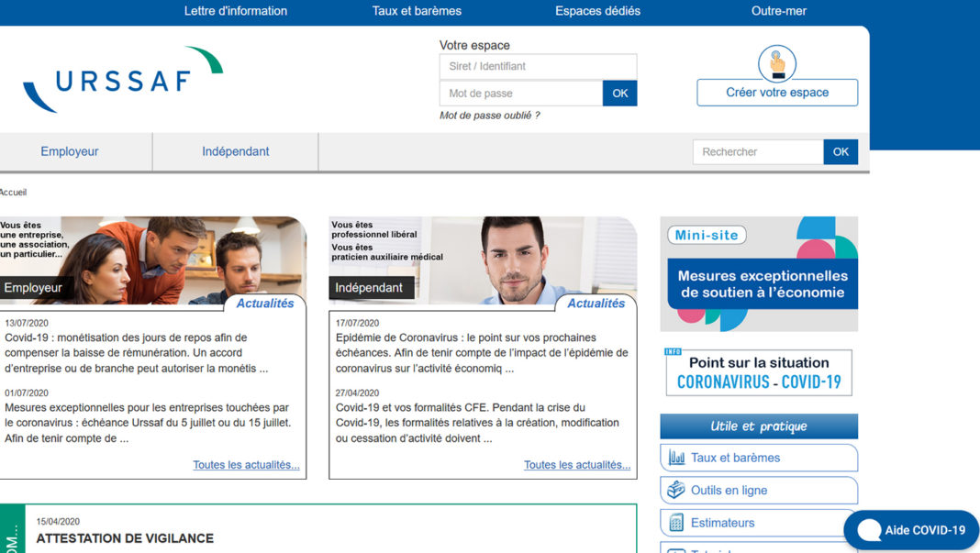Open the 17/07/2020 Epidémie de Coronavirus article
The height and width of the screenshot is (553, 980).
[x=482, y=353]
